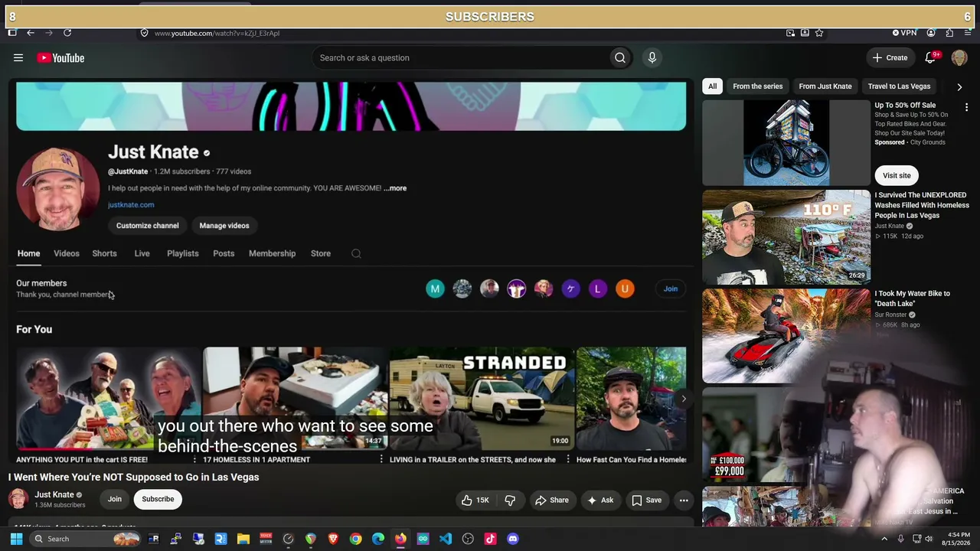Launch File Explorer from the taskbar
Screen dimensions: 980x551
click(243, 539)
